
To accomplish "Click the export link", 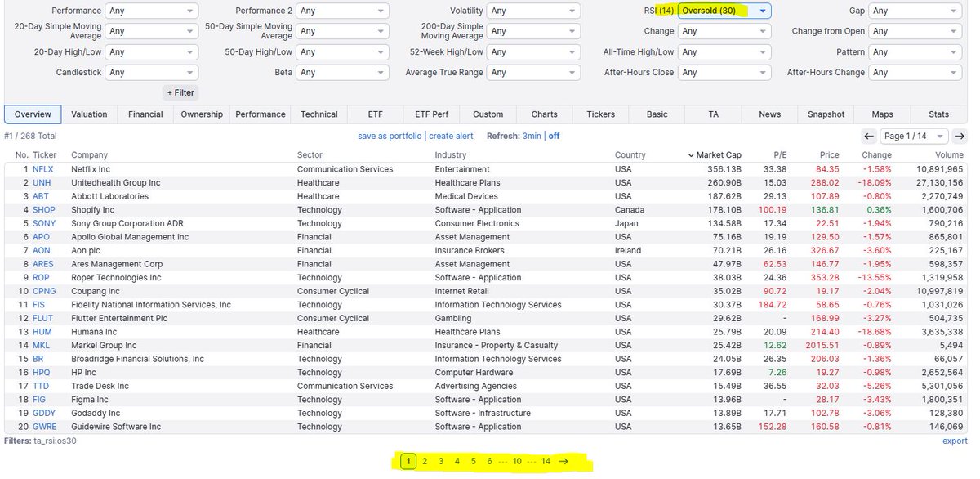I will tap(955, 441).
